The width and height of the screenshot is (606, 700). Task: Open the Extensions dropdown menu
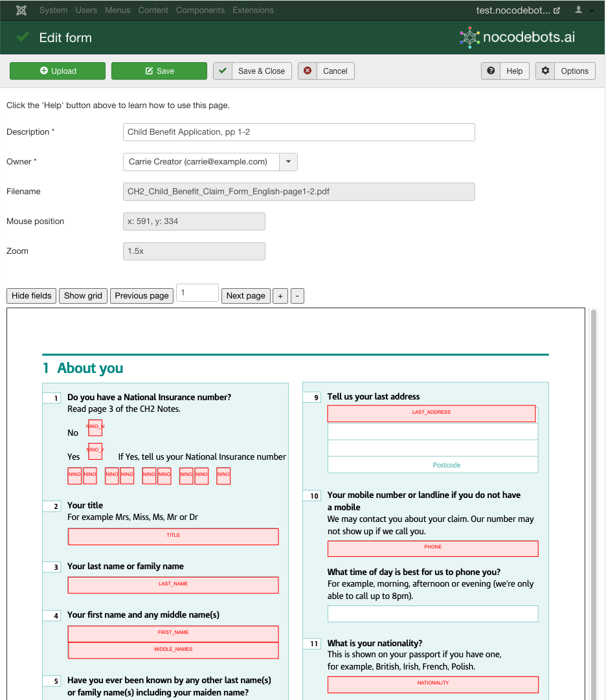(252, 10)
